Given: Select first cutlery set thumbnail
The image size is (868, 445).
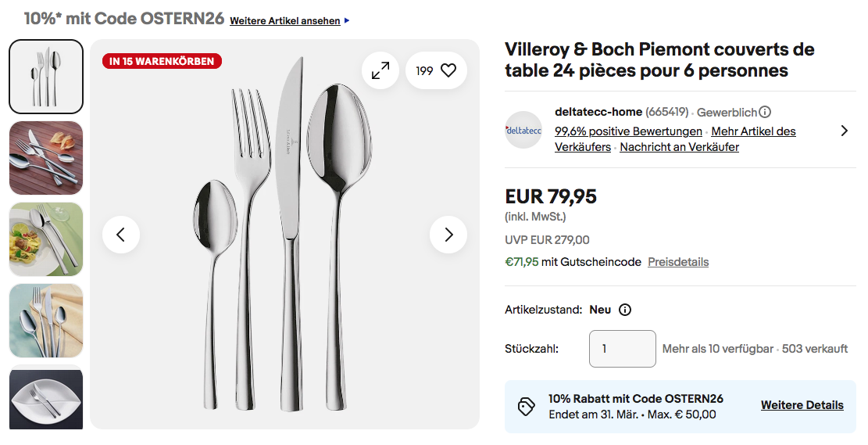Looking at the screenshot, I should 46,77.
